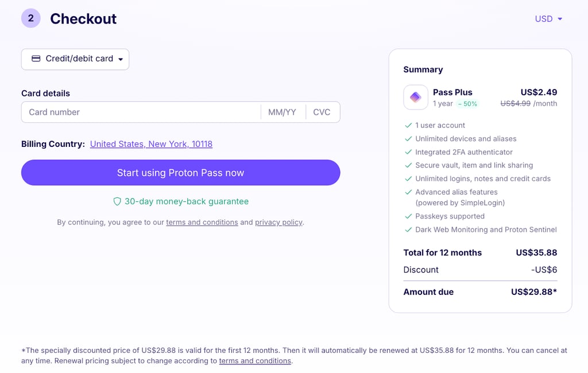Click the shield icon beside money-back guarantee
This screenshot has height=373, width=588.
pyautogui.click(x=117, y=201)
